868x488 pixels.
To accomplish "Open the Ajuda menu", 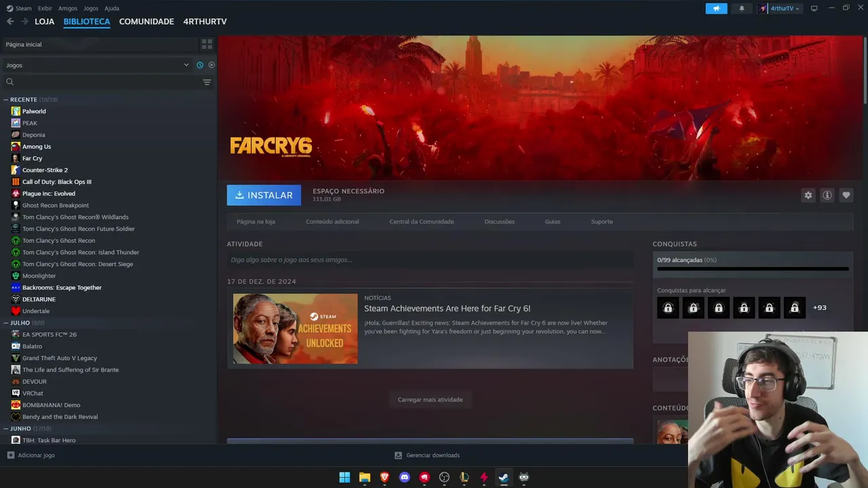I will point(112,8).
